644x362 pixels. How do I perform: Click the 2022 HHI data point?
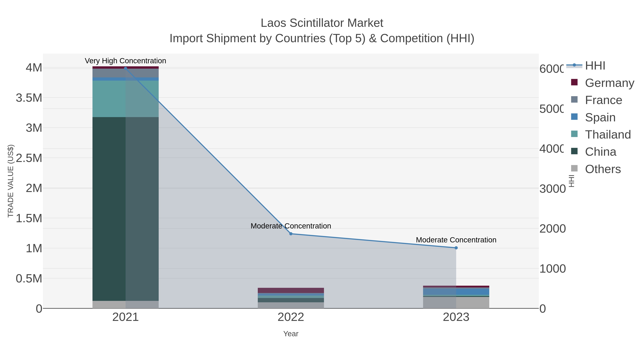tap(291, 234)
